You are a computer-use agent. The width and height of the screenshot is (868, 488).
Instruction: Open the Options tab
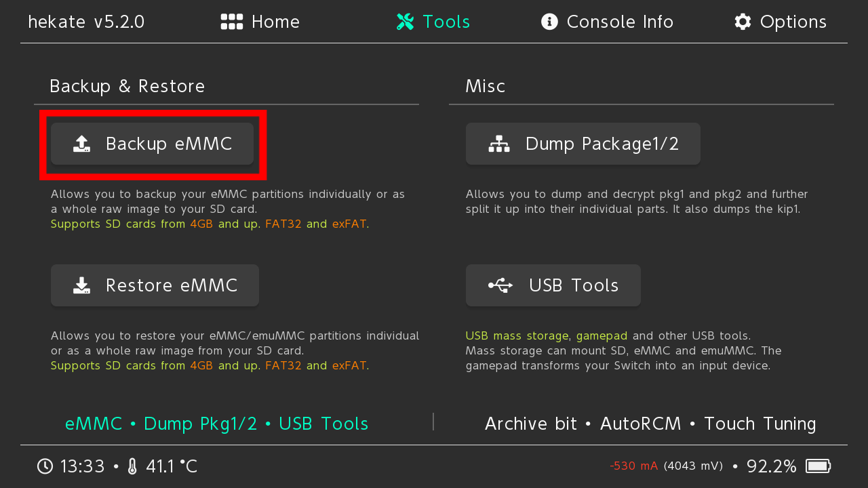pos(781,22)
